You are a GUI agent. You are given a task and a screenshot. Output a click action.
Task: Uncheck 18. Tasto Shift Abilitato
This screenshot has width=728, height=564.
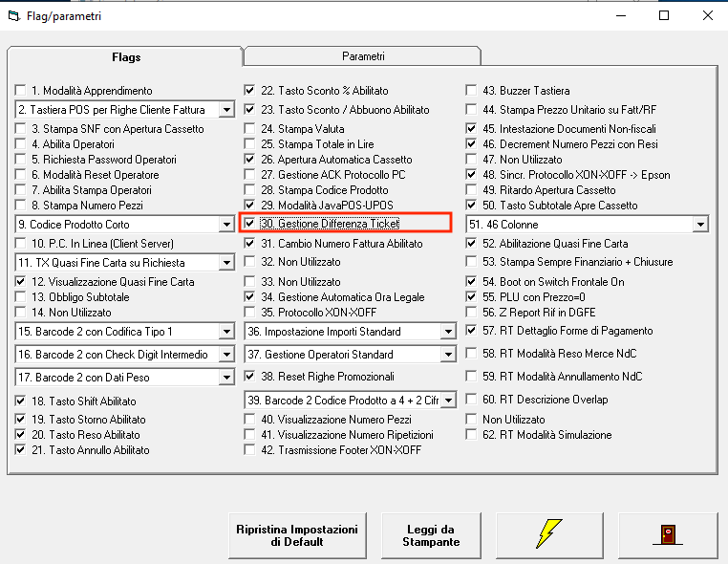20,401
